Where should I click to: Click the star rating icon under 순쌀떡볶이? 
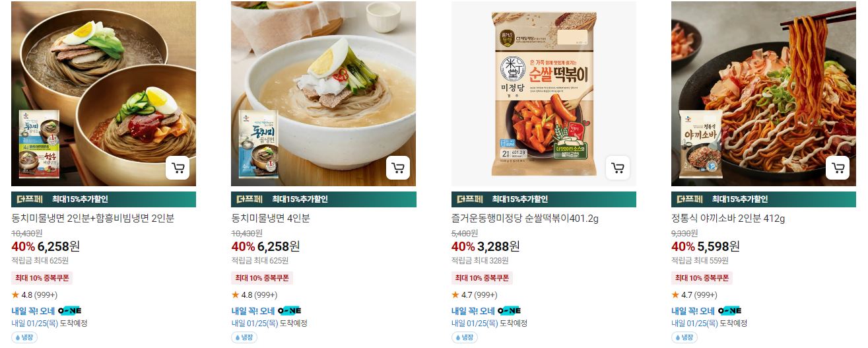[455, 295]
